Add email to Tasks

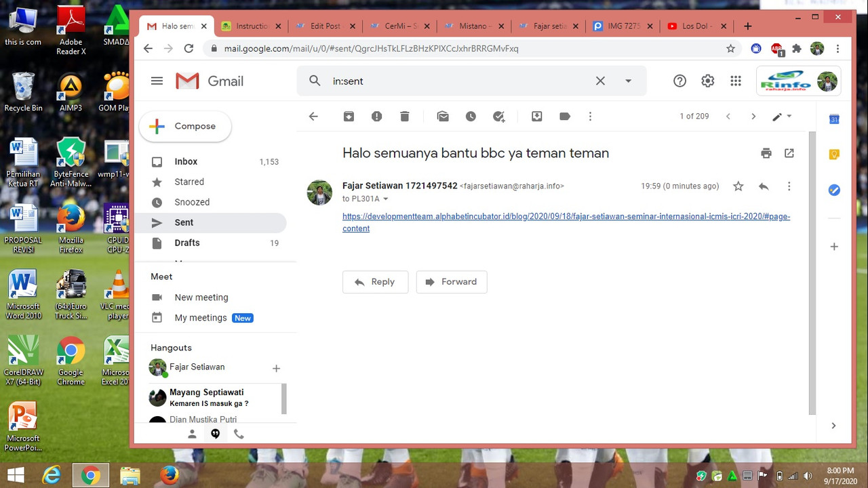coord(499,117)
